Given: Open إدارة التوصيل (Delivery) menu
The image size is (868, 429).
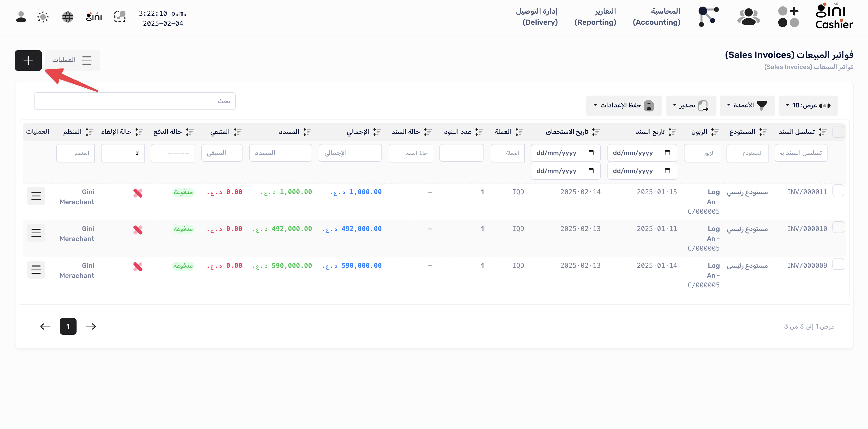Looking at the screenshot, I should click(537, 17).
